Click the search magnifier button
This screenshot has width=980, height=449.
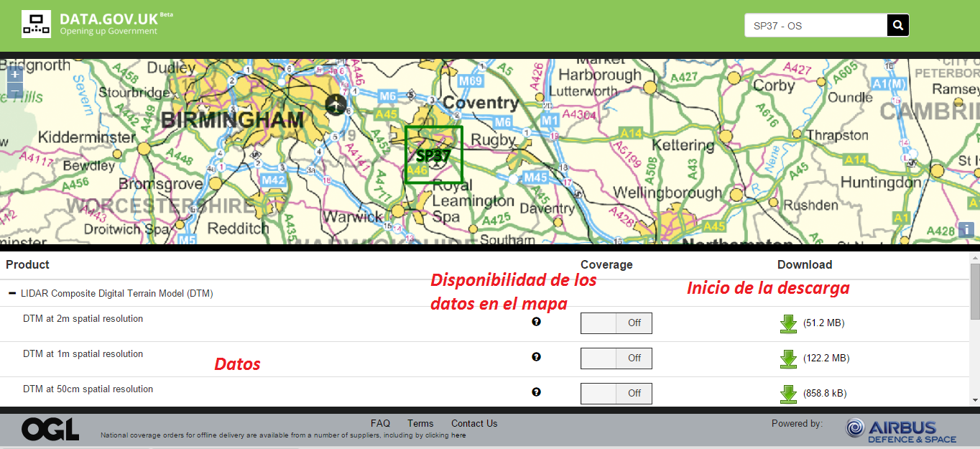(897, 26)
